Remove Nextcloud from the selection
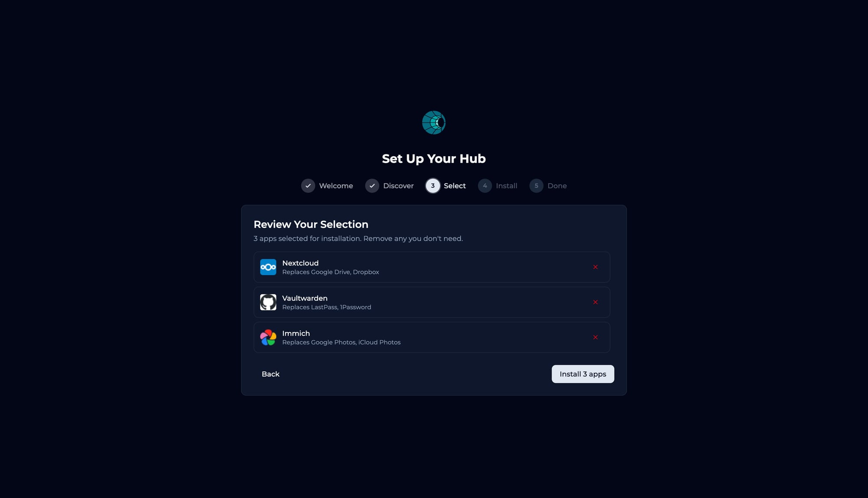Viewport: 868px width, 498px height. pos(595,267)
